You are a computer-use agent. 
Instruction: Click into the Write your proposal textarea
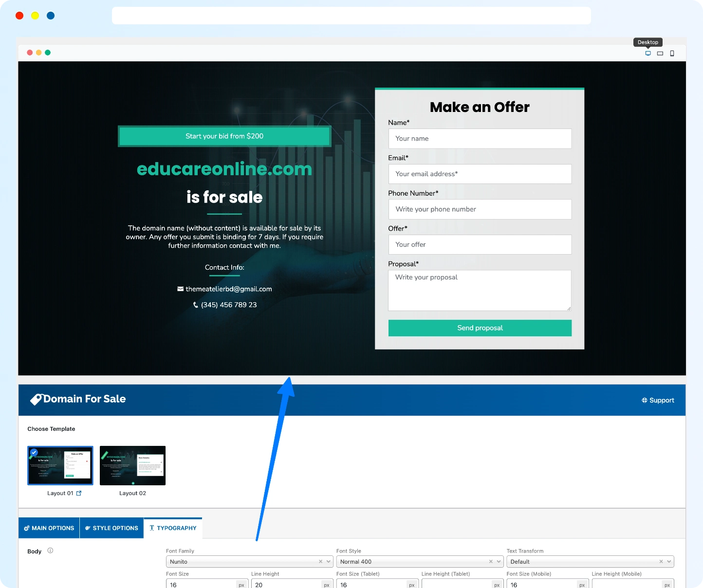[480, 290]
